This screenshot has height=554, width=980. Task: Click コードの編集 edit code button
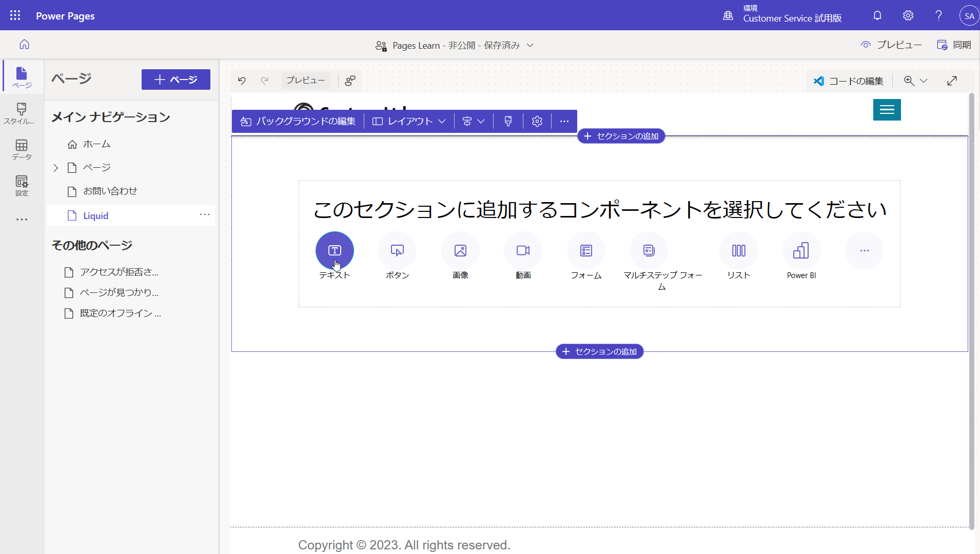(849, 81)
